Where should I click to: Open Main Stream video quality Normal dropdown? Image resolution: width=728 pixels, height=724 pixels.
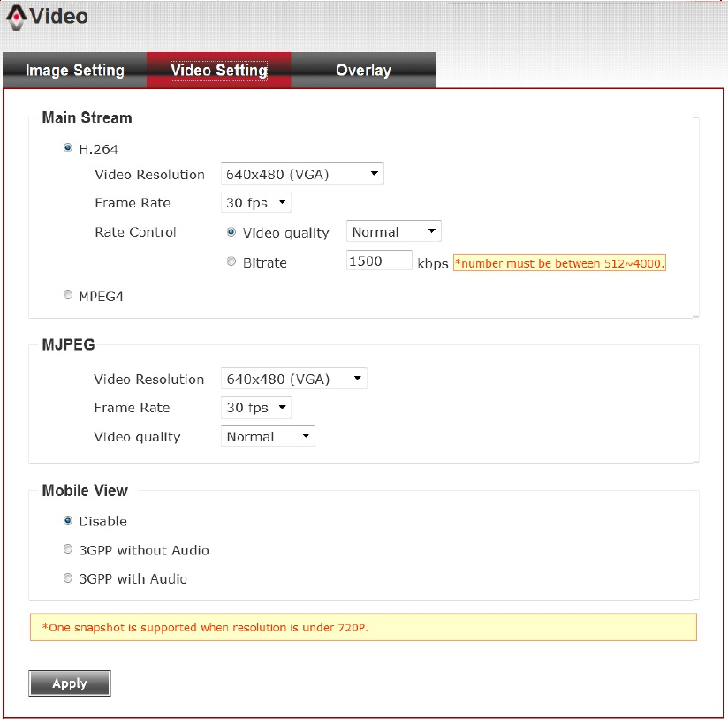click(393, 232)
